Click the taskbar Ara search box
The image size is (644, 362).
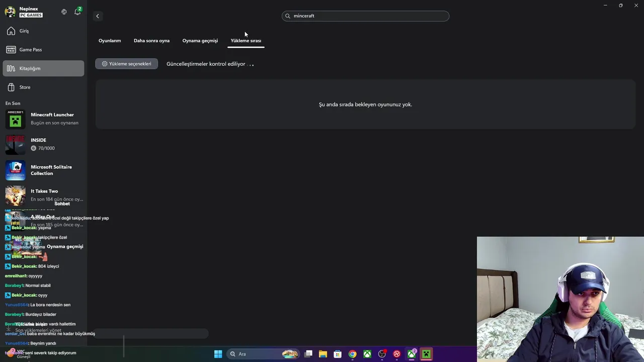click(263, 354)
